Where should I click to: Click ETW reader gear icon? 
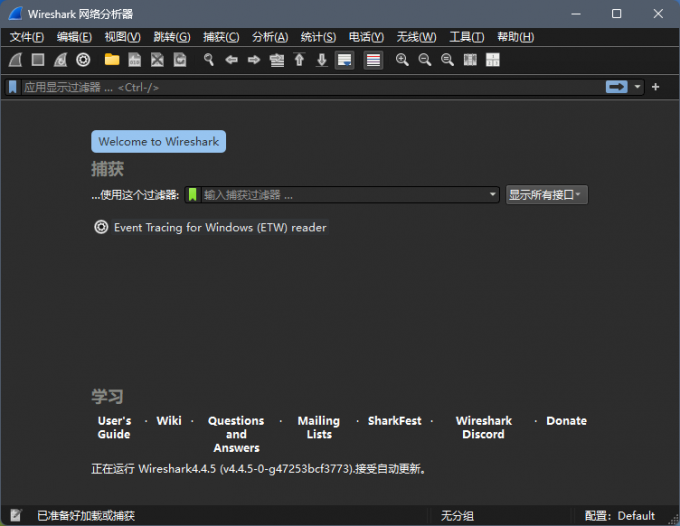coord(101,227)
